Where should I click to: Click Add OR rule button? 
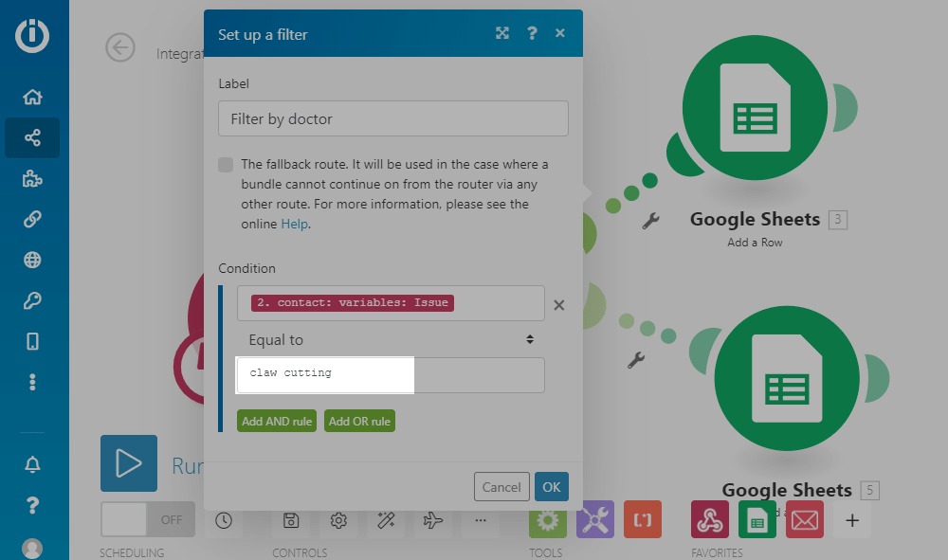(359, 421)
